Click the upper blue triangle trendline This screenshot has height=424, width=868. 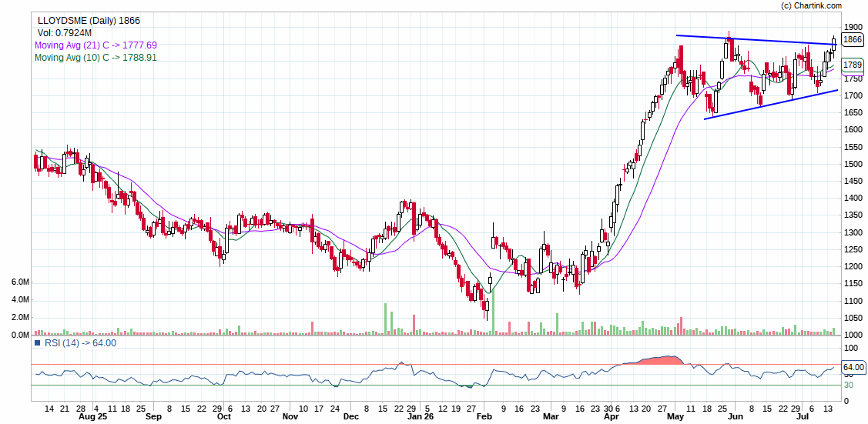(x=757, y=40)
